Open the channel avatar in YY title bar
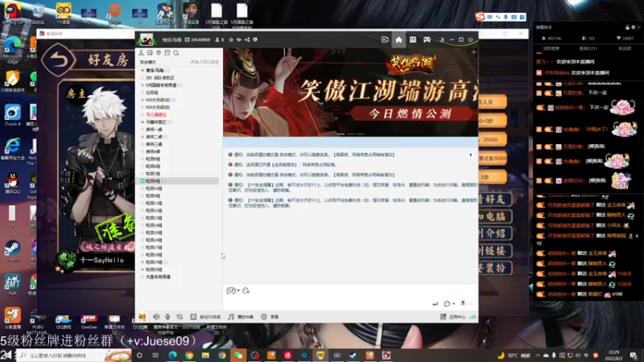Image resolution: width=644 pixels, height=362 pixels. (147, 39)
